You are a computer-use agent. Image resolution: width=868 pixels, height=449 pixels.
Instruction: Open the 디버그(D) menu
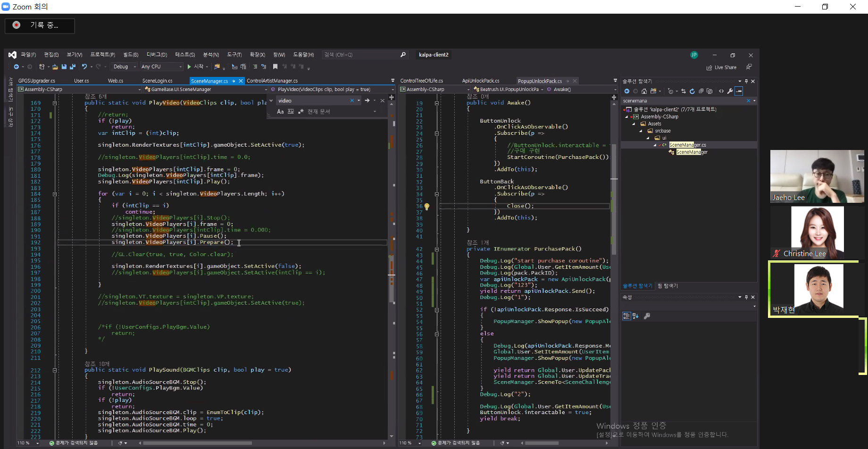click(x=157, y=55)
